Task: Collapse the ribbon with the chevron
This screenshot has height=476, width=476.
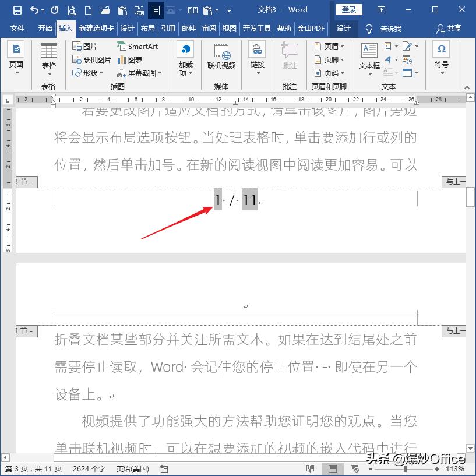Action: coord(467,87)
